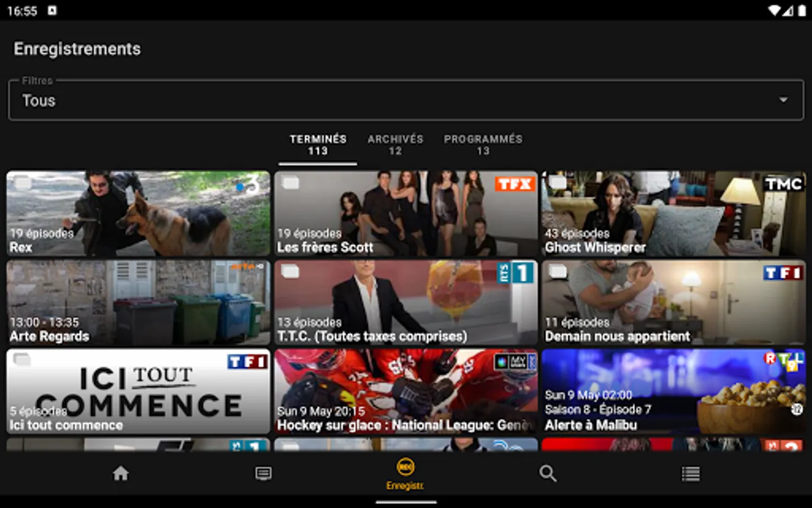This screenshot has width=812, height=508.
Task: Click the France 3 logo on Rex card
Action: point(249,185)
